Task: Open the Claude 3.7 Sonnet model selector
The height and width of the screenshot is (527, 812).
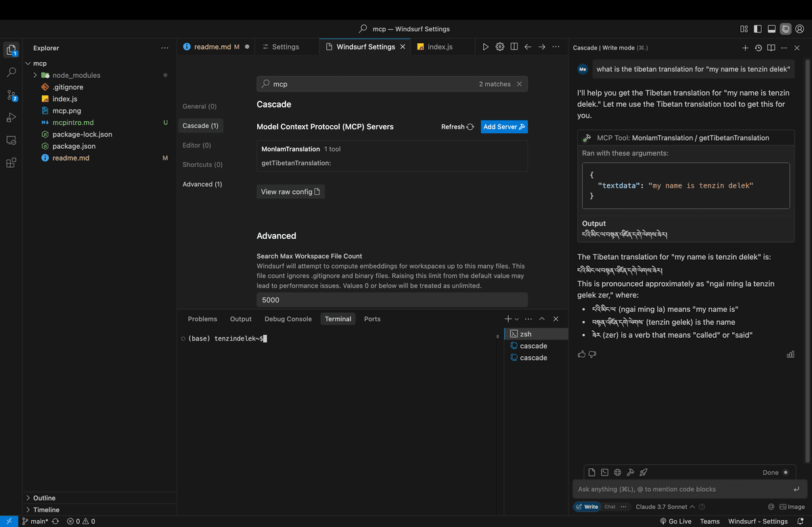Action: pyautogui.click(x=665, y=507)
